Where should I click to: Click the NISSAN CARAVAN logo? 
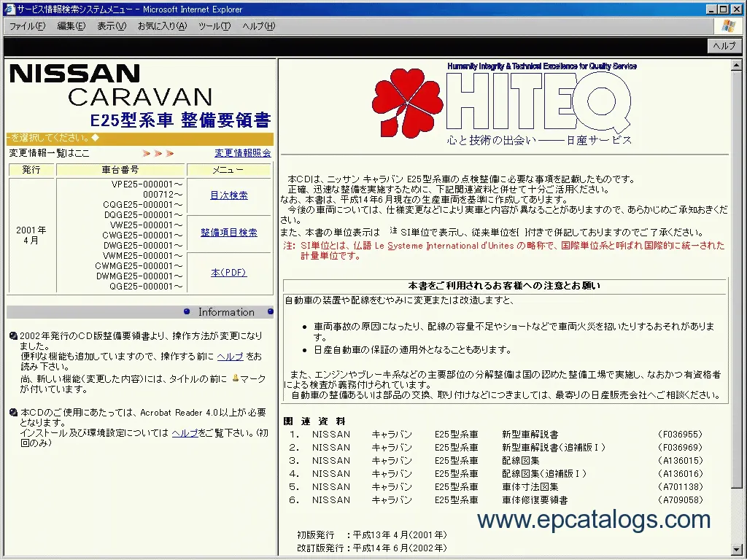109,85
